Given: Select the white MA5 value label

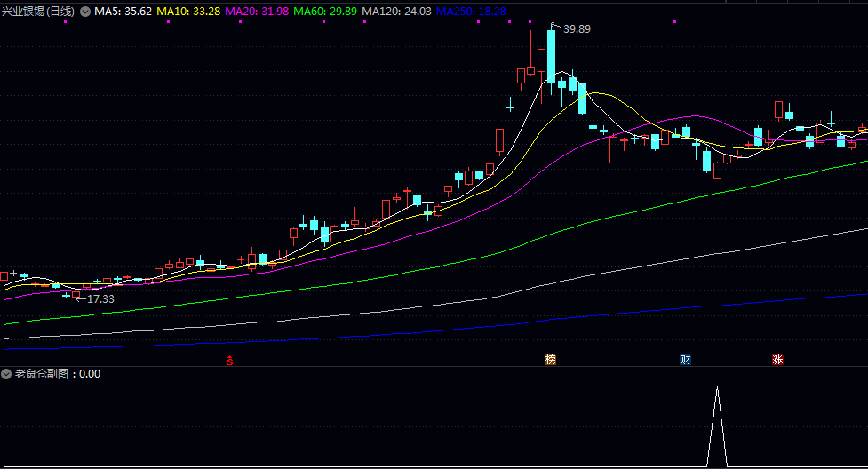Looking at the screenshot, I should (123, 12).
